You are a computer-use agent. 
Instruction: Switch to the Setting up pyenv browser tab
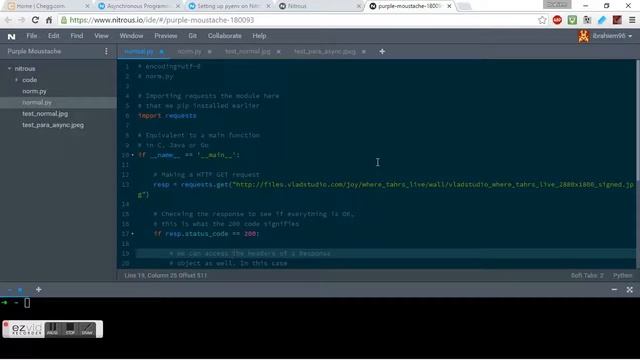point(229,6)
